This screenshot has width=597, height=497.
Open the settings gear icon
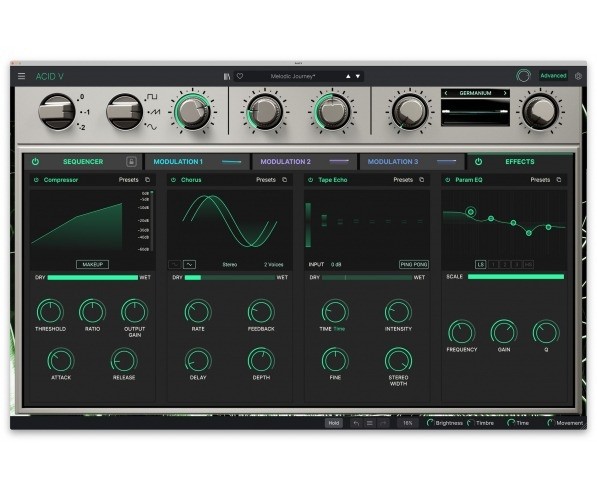point(578,76)
